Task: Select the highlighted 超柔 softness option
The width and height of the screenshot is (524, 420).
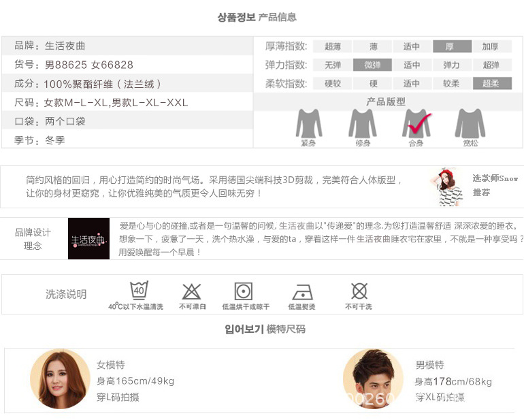Action: pos(492,83)
